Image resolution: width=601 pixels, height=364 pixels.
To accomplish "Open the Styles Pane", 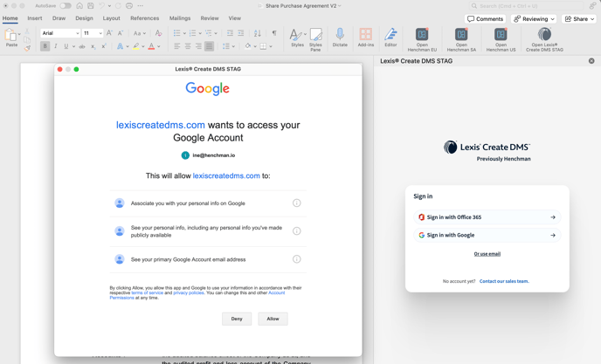I will tap(316, 35).
